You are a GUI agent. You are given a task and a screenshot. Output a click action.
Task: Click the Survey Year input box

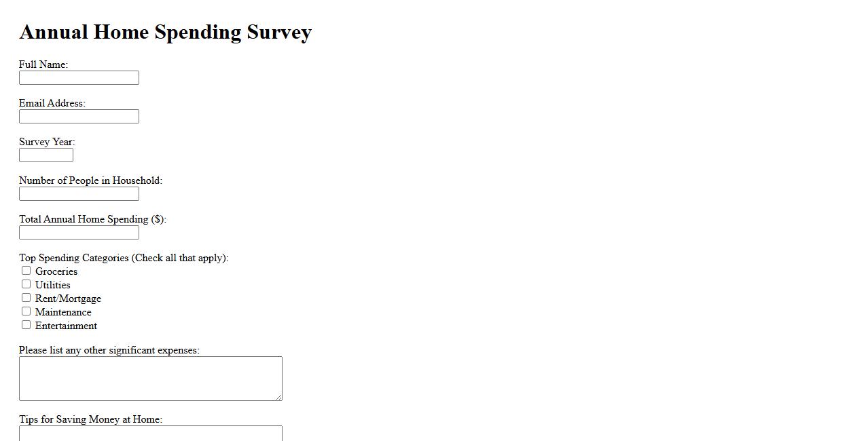pos(46,155)
